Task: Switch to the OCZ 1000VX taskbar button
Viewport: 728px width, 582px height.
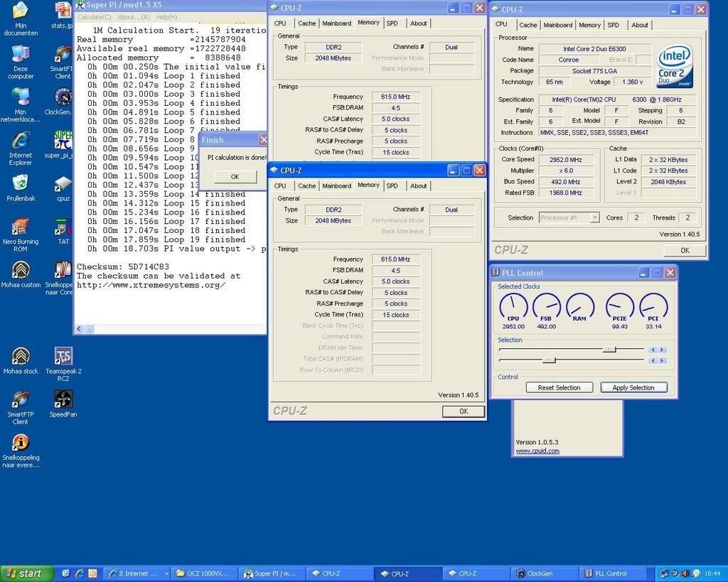Action: click(204, 573)
